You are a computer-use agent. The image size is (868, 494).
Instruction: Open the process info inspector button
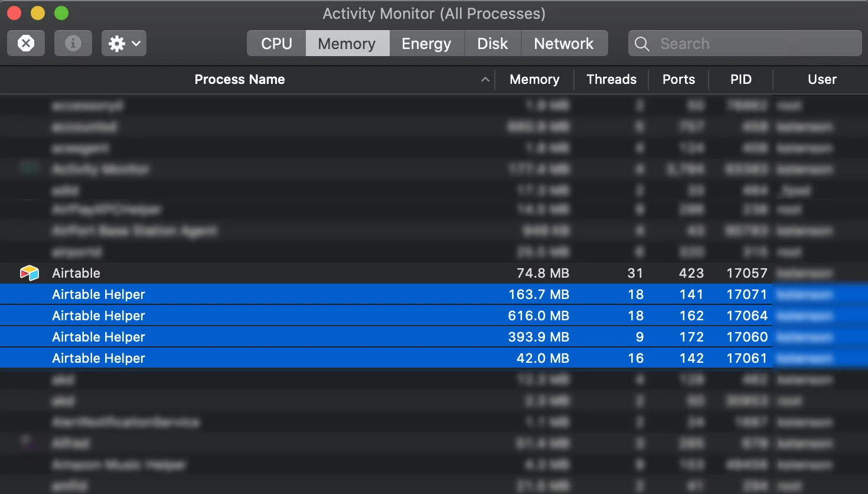pyautogui.click(x=73, y=43)
